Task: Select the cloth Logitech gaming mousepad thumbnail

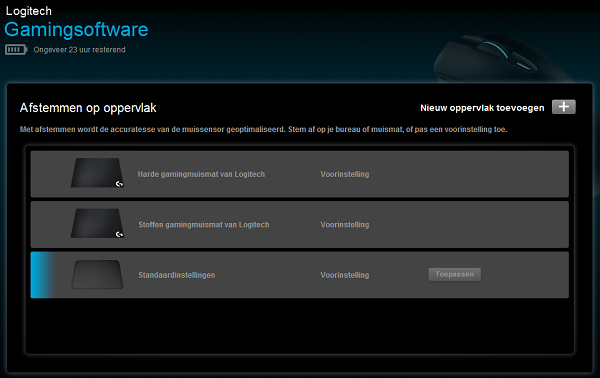Action: 97,223
